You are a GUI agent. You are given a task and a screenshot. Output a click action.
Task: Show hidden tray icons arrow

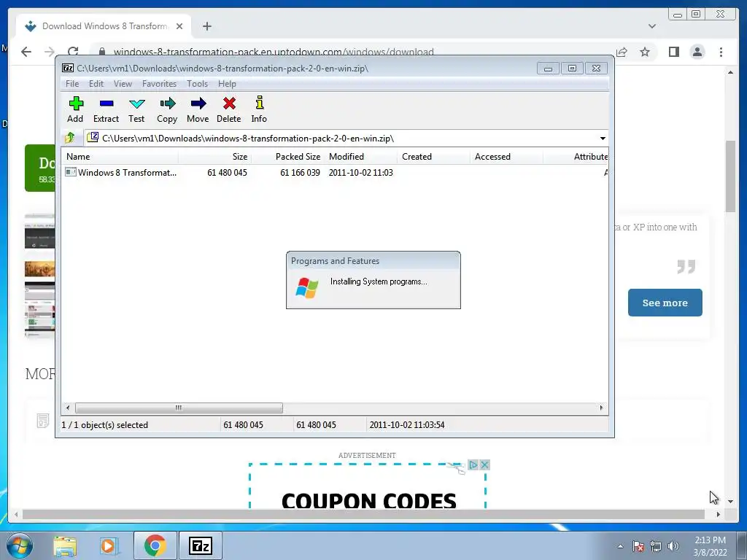620,546
